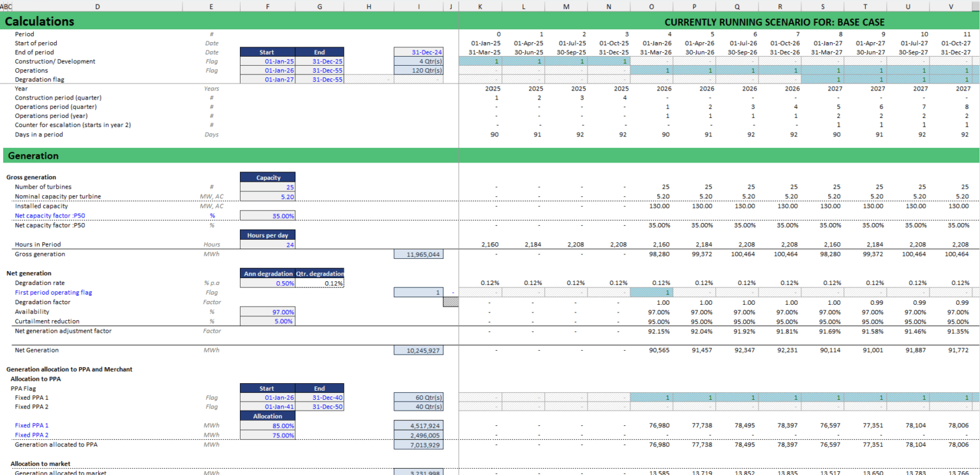
Task: Select the Fixed PPA 1 allocation cell showing 85.00%
Action: pos(267,425)
